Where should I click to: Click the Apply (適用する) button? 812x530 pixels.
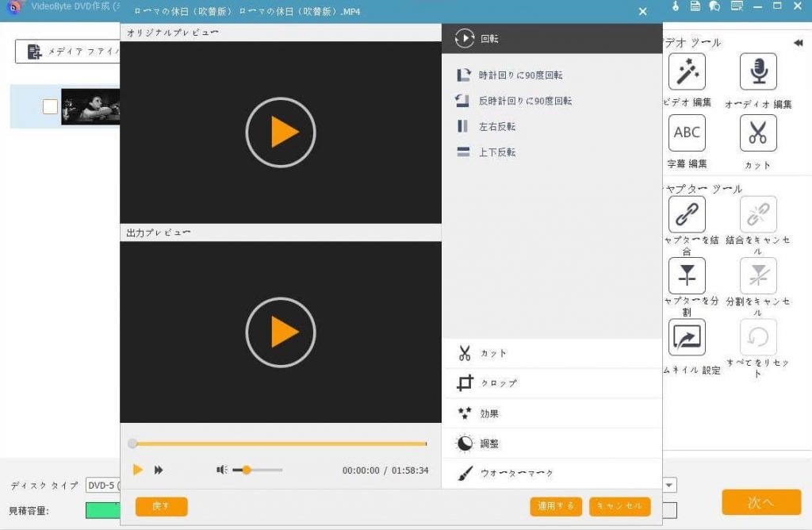556,506
